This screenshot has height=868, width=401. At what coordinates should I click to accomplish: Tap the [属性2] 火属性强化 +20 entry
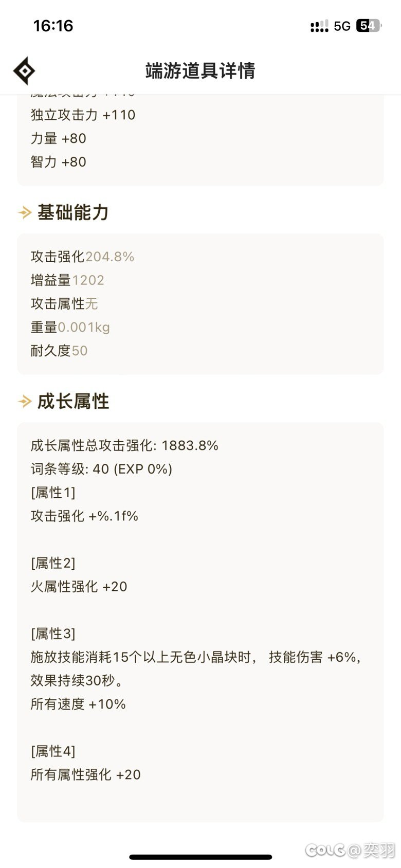tap(79, 575)
